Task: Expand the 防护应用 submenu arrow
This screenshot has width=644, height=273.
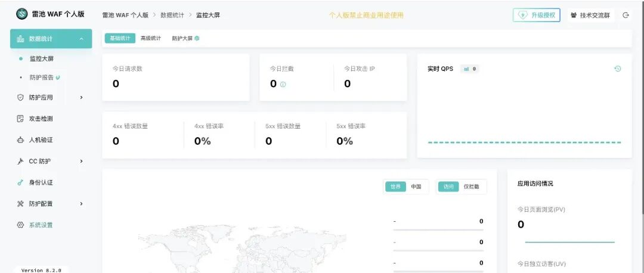Action: [81, 97]
